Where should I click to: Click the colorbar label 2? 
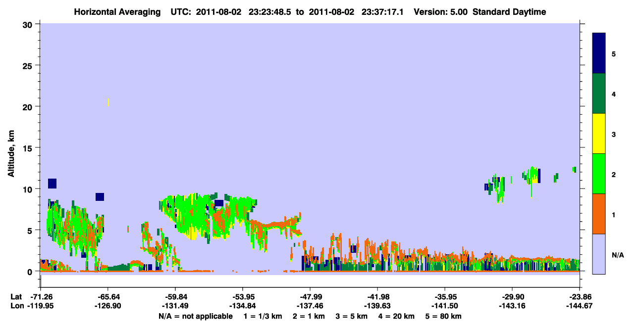[x=614, y=174]
